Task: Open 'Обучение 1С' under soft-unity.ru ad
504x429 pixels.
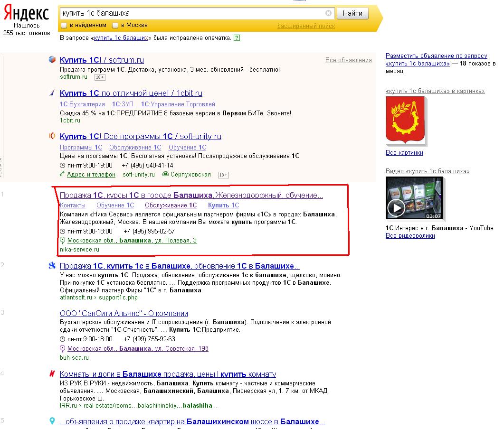Action: point(187,147)
